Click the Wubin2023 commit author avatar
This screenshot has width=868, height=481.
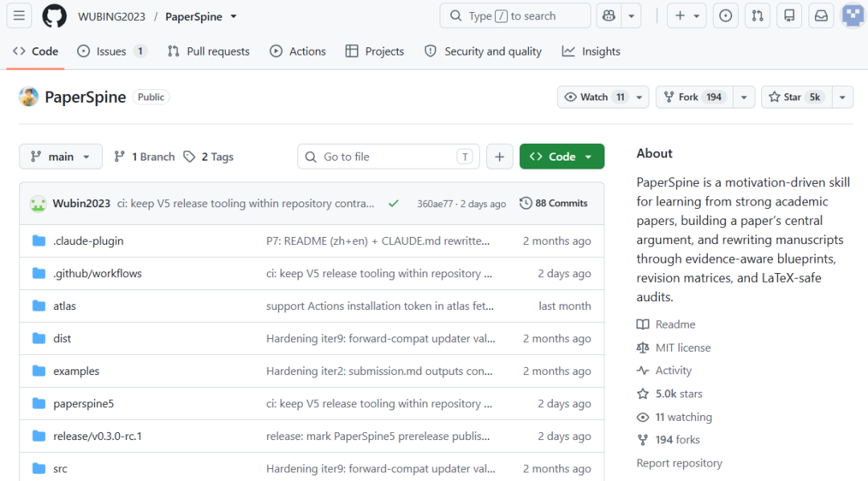point(39,203)
